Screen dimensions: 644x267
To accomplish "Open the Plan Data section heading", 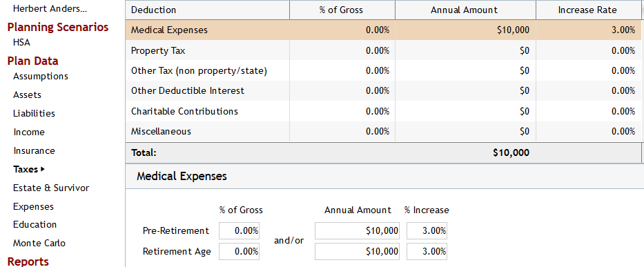I will pyautogui.click(x=33, y=61).
